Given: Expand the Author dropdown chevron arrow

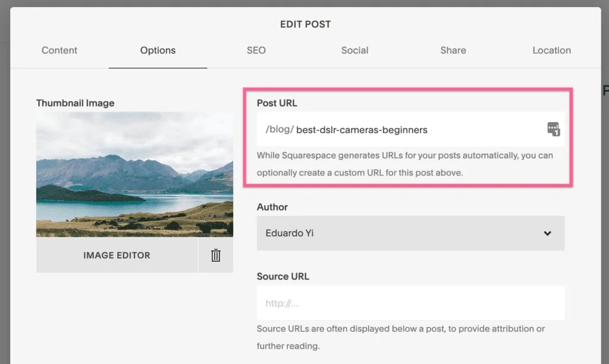Looking at the screenshot, I should 547,233.
